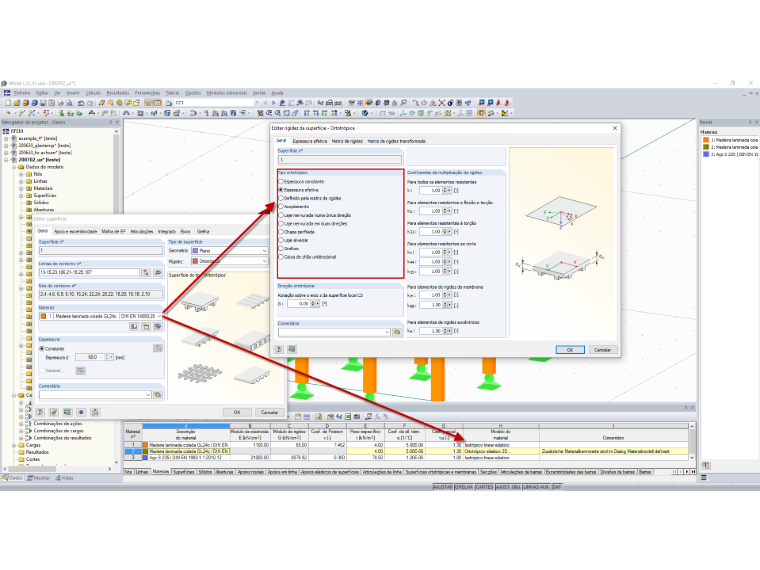This screenshot has height=570, width=760.
Task: Select Laje alveolar radio option
Action: [281, 240]
